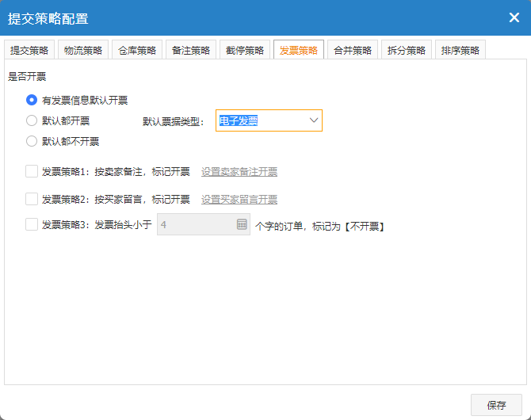Image resolution: width=531 pixels, height=420 pixels.
Task: Open the 设置买家留言开票 link
Action: 239,199
